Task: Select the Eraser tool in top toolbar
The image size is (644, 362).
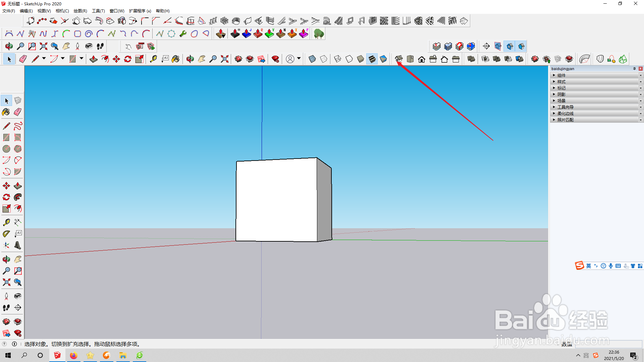Action: coord(23,59)
